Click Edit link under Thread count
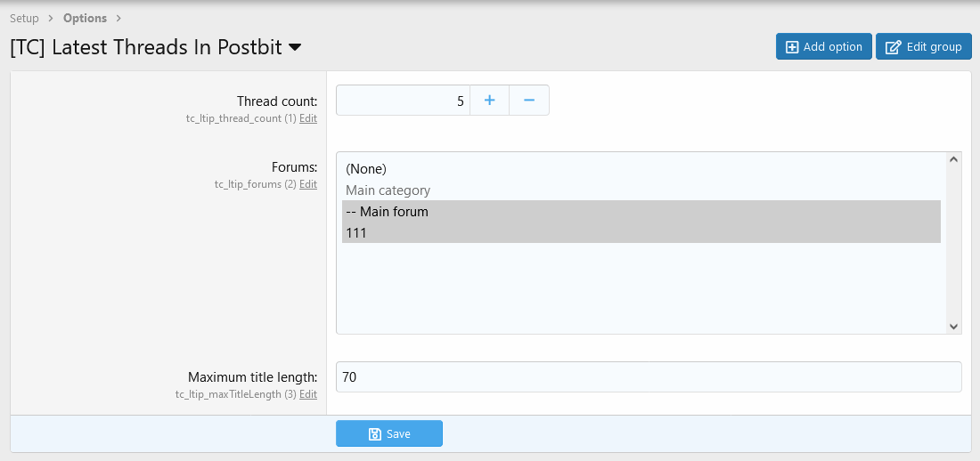Viewport: 980px width, 461px height. [x=308, y=118]
